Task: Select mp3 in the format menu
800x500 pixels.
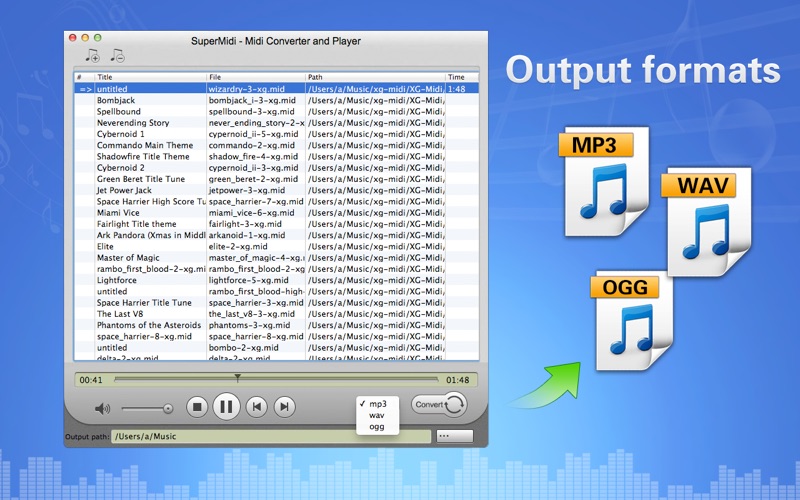Action: coord(377,404)
